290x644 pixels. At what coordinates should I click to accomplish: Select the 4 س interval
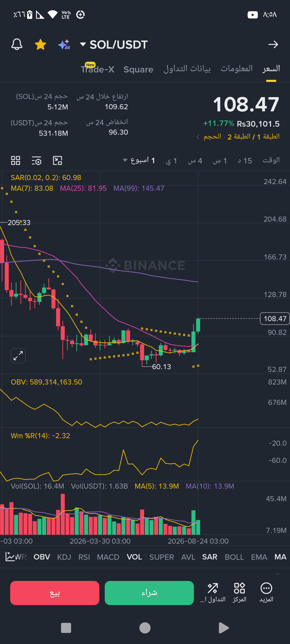tap(195, 161)
